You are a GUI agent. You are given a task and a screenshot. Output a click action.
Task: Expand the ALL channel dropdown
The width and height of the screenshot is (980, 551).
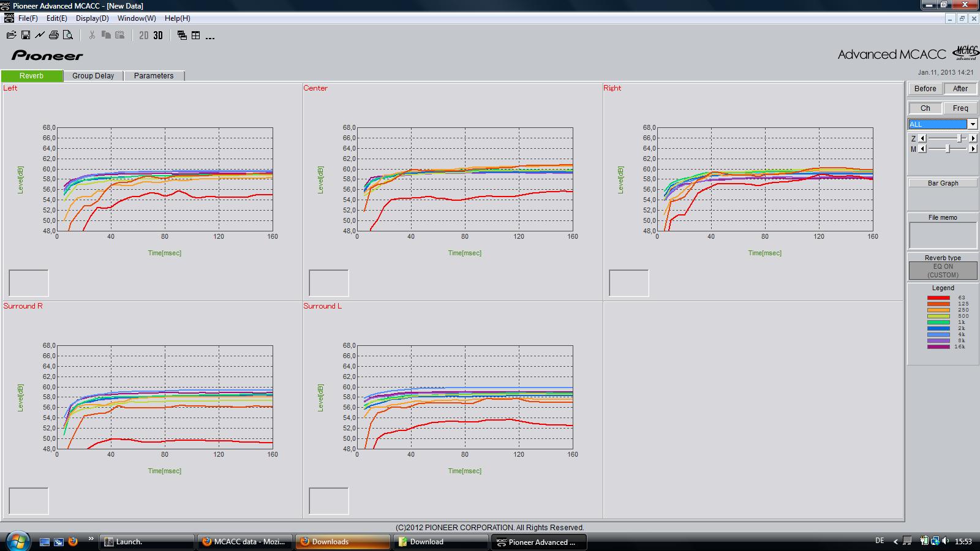click(x=972, y=124)
